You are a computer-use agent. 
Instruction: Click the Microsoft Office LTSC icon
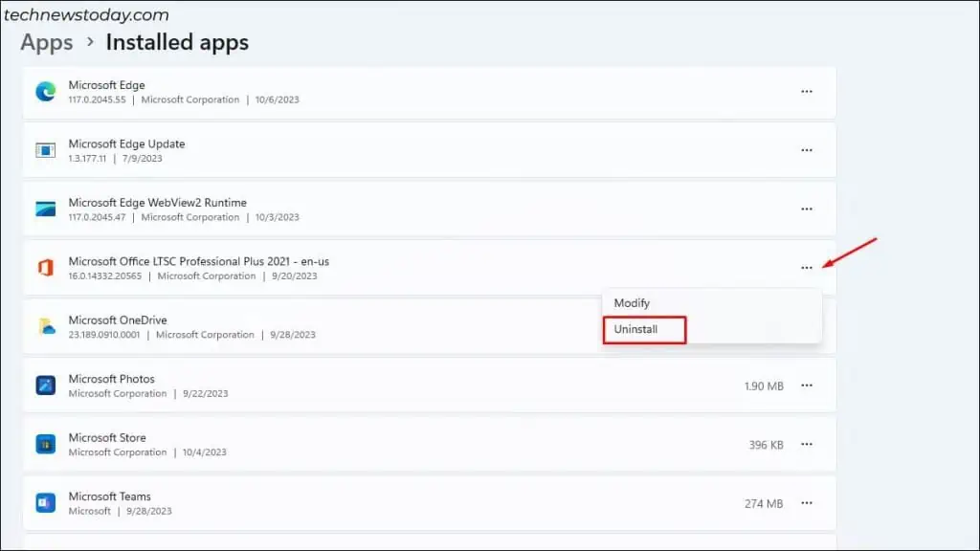pos(45,268)
